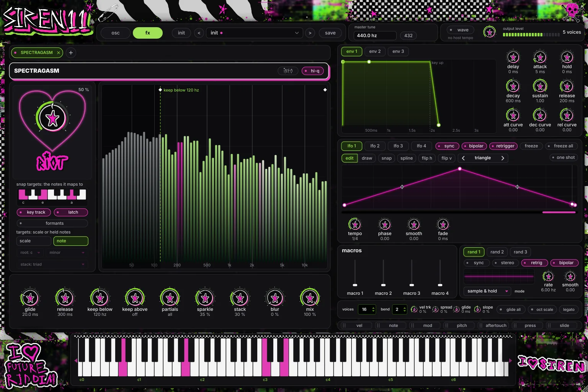The image size is (588, 392).
Task: Open the minor scale dropdown
Action: coord(67,253)
